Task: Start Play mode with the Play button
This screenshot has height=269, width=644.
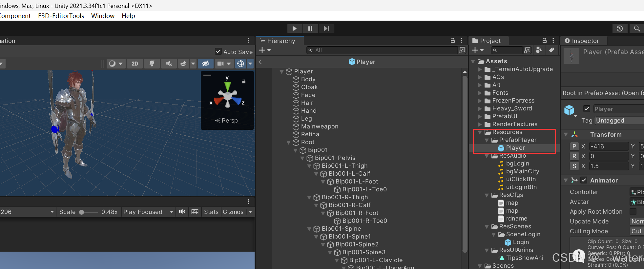Action: coord(294,29)
